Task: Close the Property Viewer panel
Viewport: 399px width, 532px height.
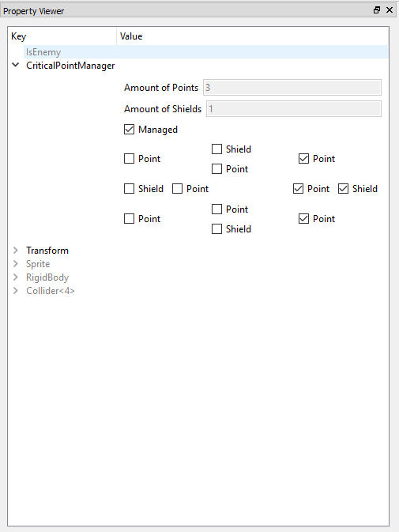Action: pyautogui.click(x=390, y=9)
